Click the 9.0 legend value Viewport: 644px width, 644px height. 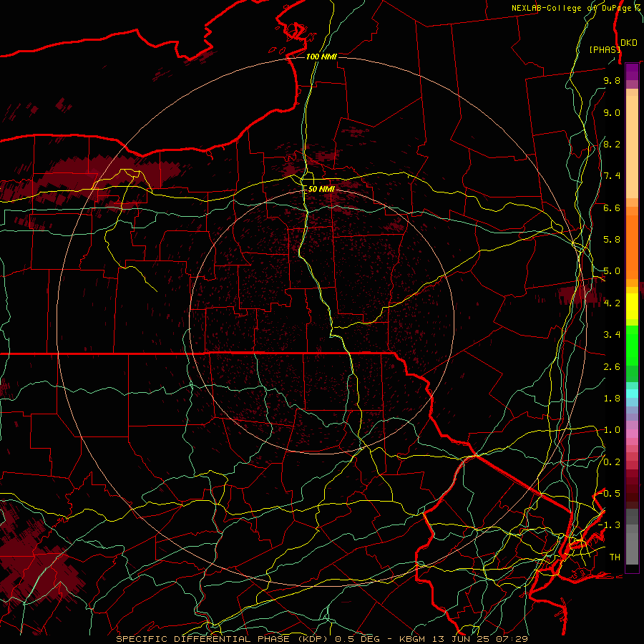pyautogui.click(x=612, y=112)
